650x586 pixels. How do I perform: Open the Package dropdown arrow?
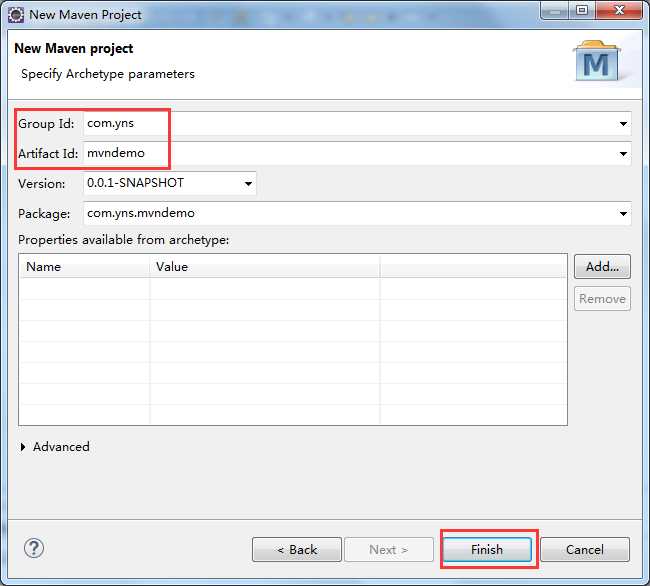tap(623, 213)
